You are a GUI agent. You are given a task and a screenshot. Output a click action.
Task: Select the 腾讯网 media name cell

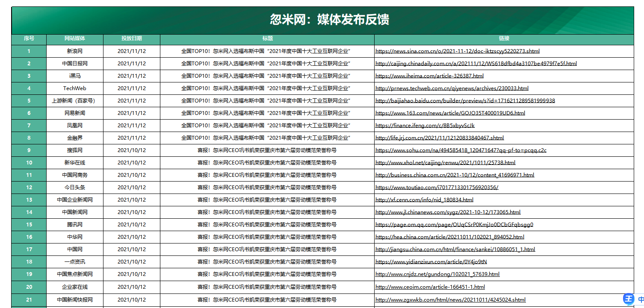[x=75, y=225]
